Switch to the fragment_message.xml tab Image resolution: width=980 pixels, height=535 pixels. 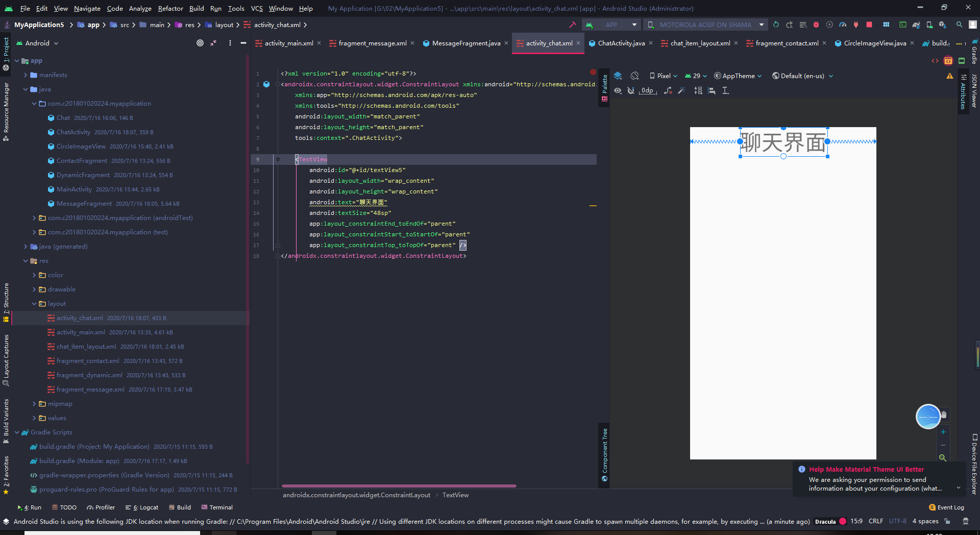[372, 43]
